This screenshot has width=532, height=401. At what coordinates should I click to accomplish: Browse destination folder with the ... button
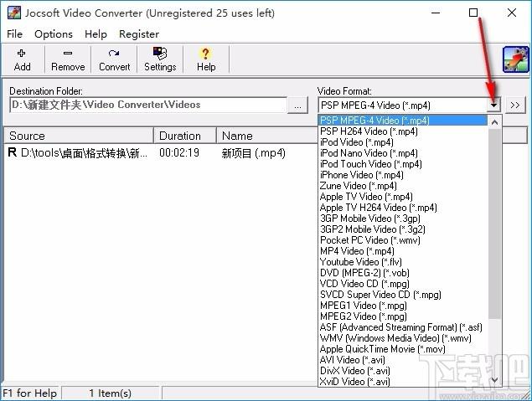(297, 105)
